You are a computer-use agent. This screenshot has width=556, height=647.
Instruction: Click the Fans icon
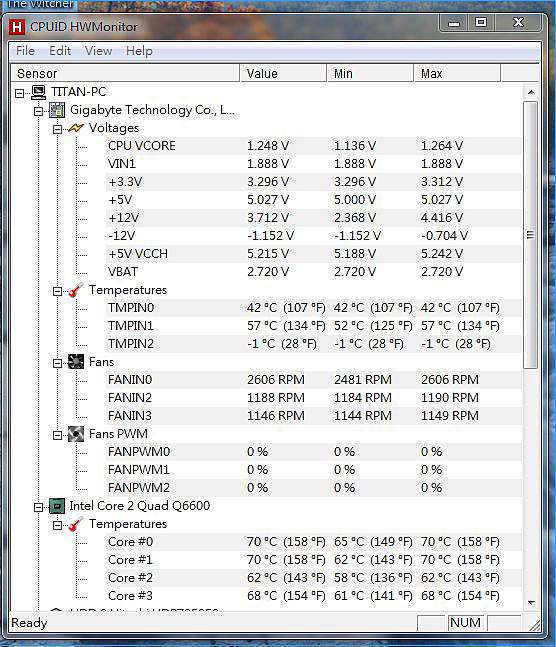click(76, 362)
